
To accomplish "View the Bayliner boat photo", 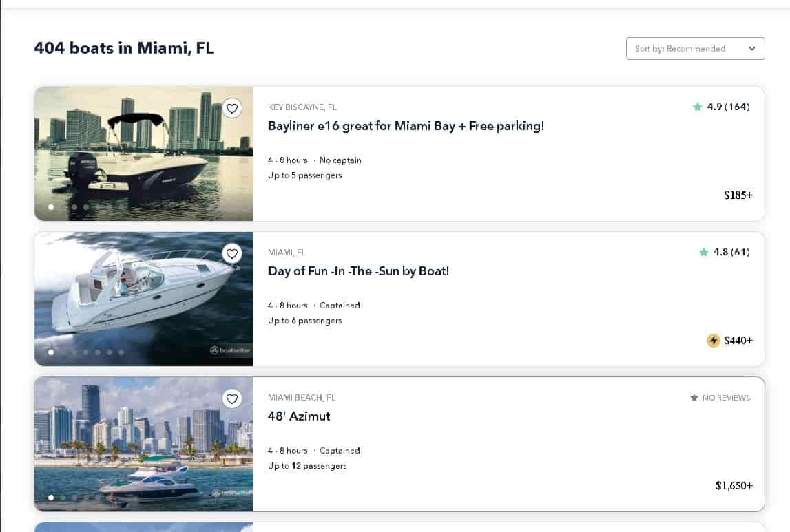I will click(x=143, y=153).
